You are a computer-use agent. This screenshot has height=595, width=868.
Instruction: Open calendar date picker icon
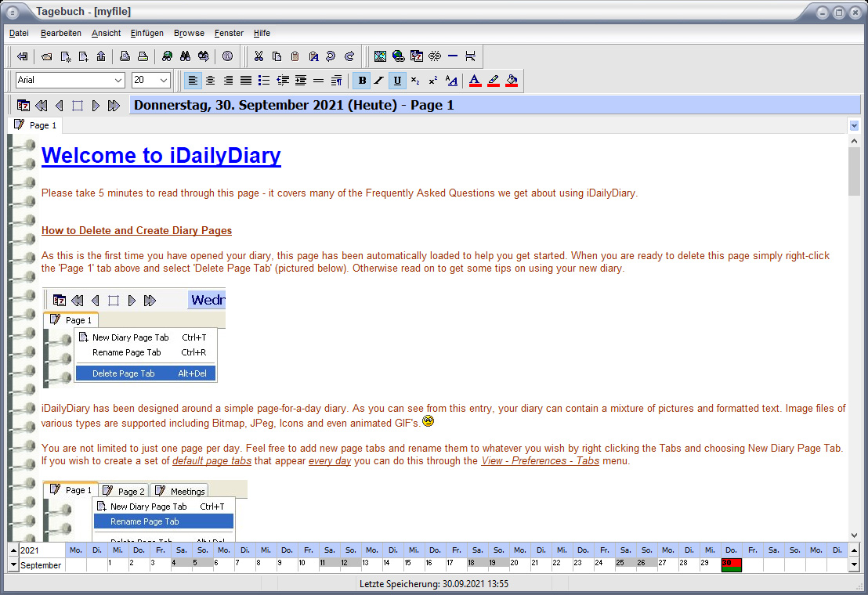point(24,106)
